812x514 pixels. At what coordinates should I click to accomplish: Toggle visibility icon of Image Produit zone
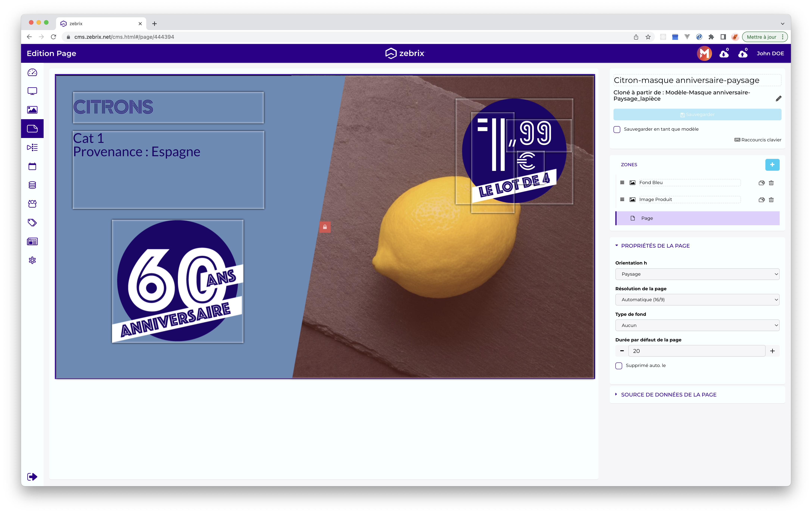point(761,200)
